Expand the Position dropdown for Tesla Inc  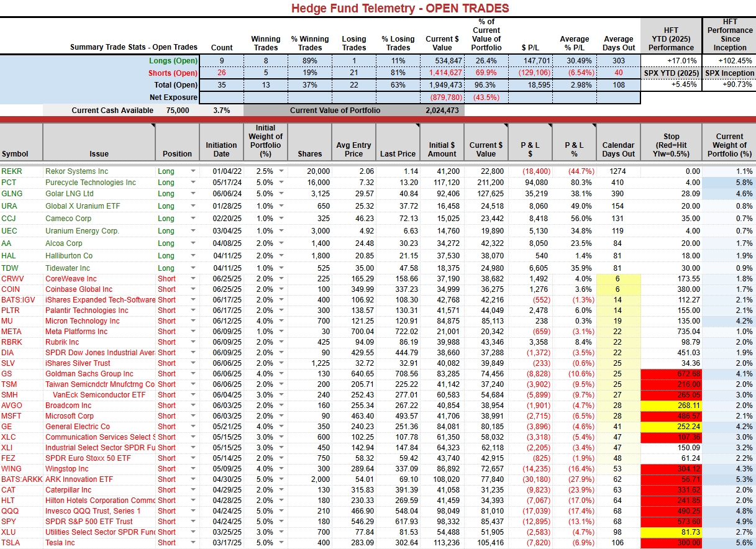coord(193,543)
